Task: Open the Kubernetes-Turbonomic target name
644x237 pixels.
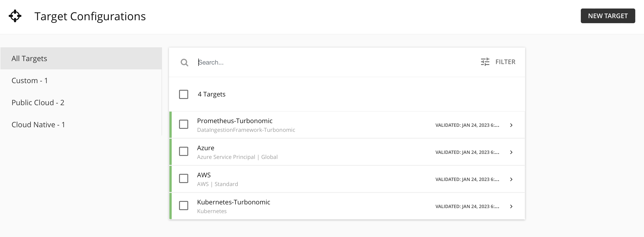Action: tap(233, 202)
